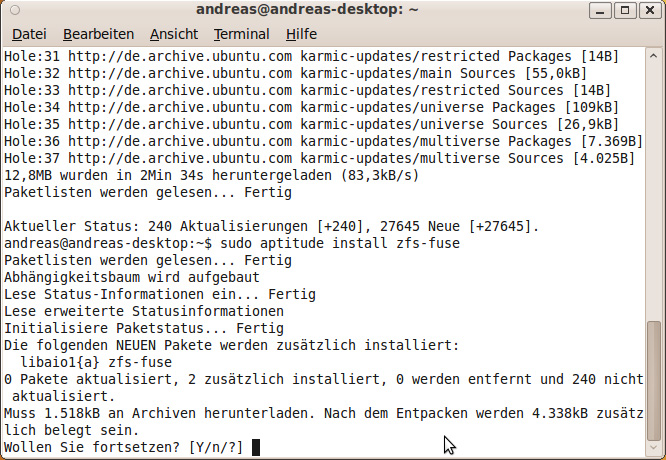Open the Ansicht menu
Image resolution: width=666 pixels, height=460 pixels.
click(x=174, y=34)
